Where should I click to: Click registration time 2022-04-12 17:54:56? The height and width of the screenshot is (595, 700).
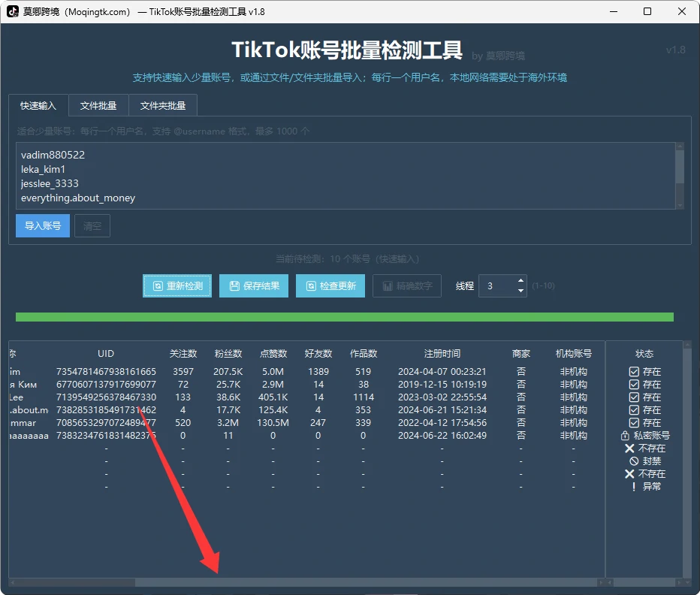coord(442,422)
